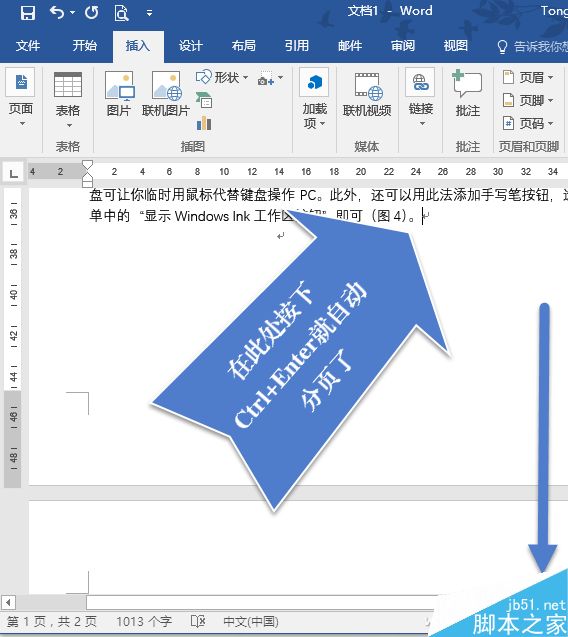Open the 布局 ribbon tab

tap(243, 46)
